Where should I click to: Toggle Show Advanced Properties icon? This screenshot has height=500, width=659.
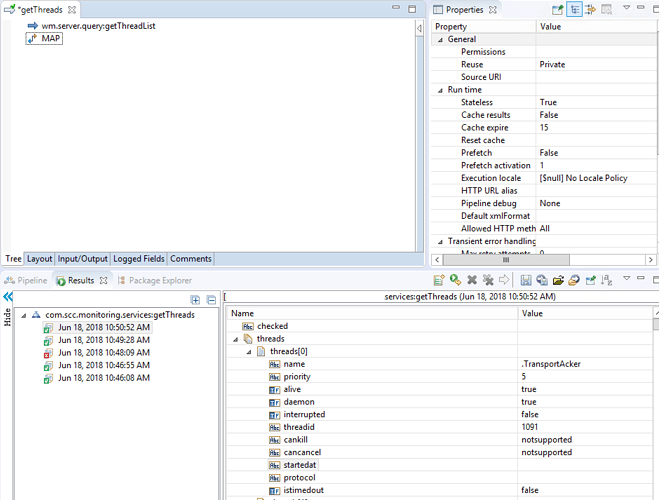click(590, 10)
